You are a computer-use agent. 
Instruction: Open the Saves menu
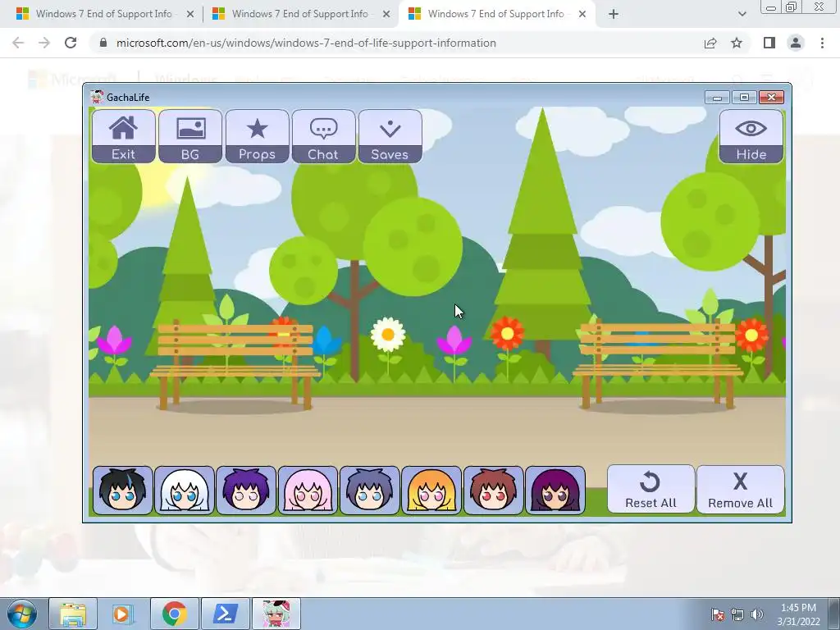click(390, 137)
